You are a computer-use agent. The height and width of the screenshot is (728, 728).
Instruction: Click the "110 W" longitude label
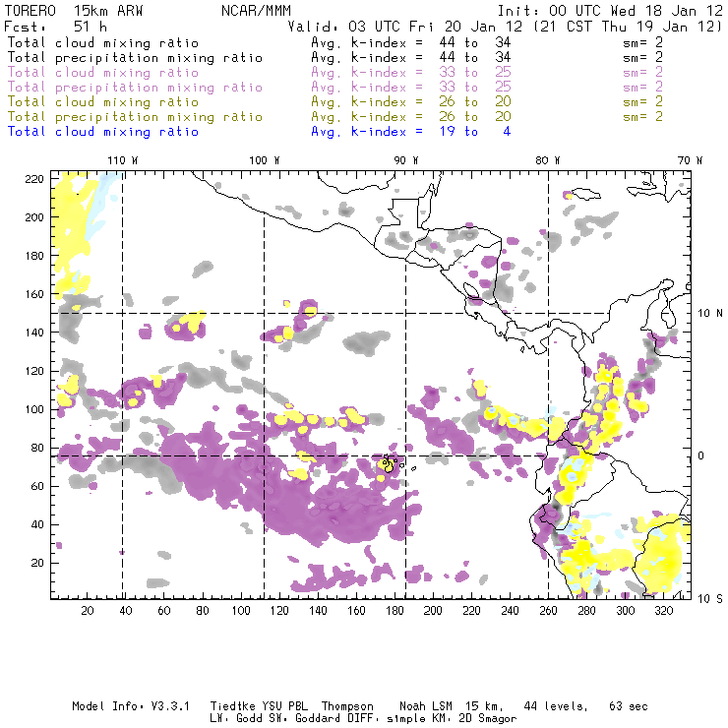(123, 160)
